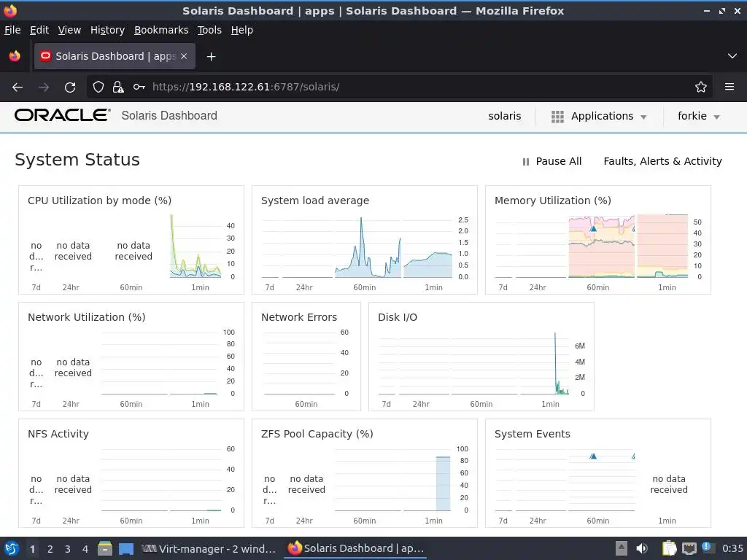Open the Bookmarks menu

(161, 30)
